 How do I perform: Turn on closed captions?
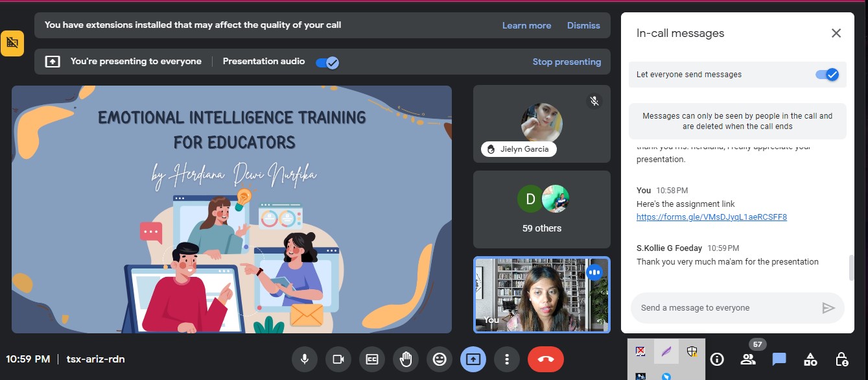(372, 359)
